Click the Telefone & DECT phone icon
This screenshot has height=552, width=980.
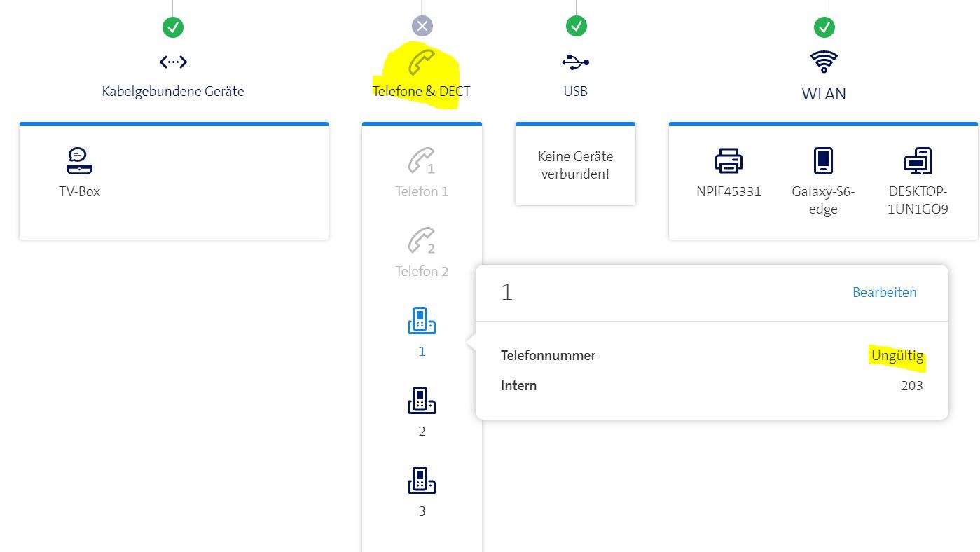pyautogui.click(x=422, y=62)
